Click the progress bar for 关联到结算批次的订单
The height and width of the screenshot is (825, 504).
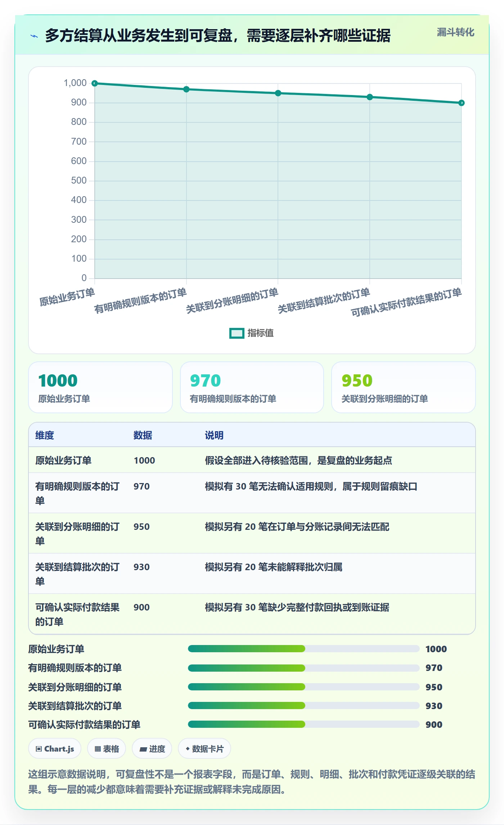tap(304, 706)
